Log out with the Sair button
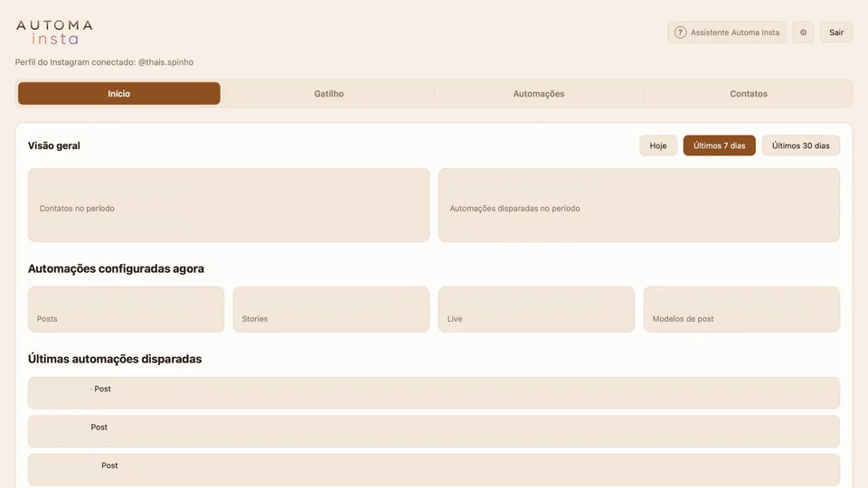Image resolution: width=868 pixels, height=488 pixels. click(x=835, y=33)
